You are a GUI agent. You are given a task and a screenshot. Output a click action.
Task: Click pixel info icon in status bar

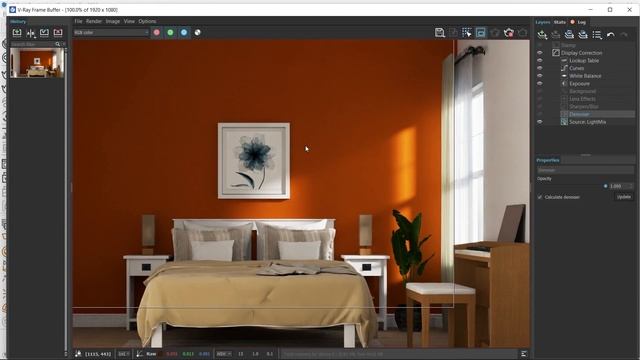78,354
